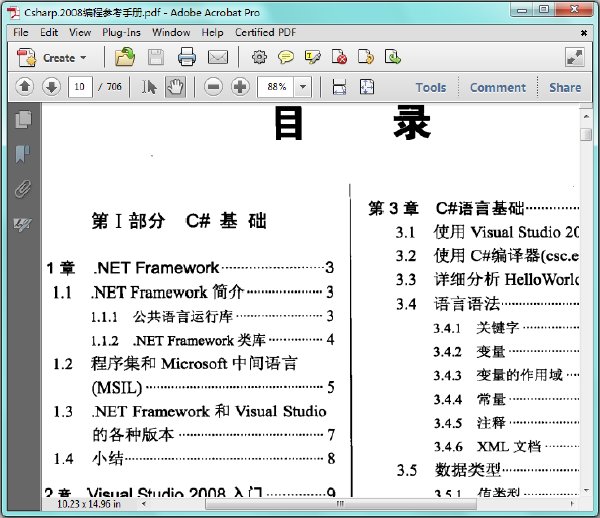Open the settings gear icon in toolbar
The image size is (600, 518).
click(x=259, y=57)
